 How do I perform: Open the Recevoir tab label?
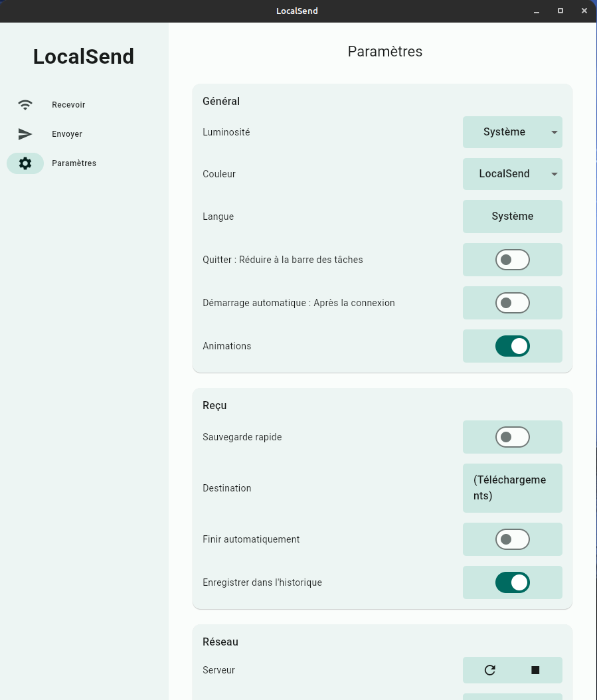pyautogui.click(x=68, y=105)
